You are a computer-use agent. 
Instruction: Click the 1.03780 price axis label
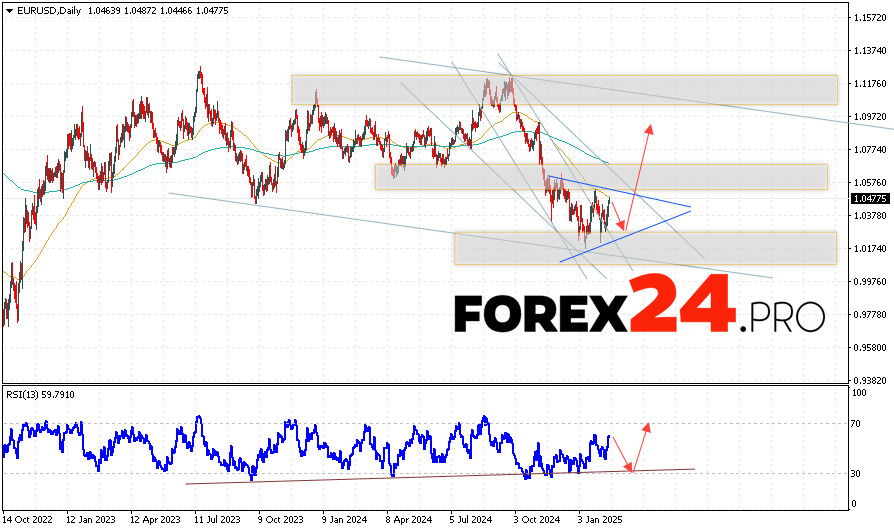(x=870, y=215)
